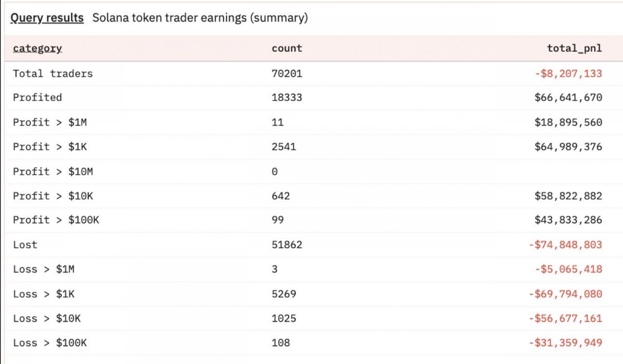Viewport: 623px width, 364px height.
Task: Select the Profit > $100K row label
Action: point(56,220)
